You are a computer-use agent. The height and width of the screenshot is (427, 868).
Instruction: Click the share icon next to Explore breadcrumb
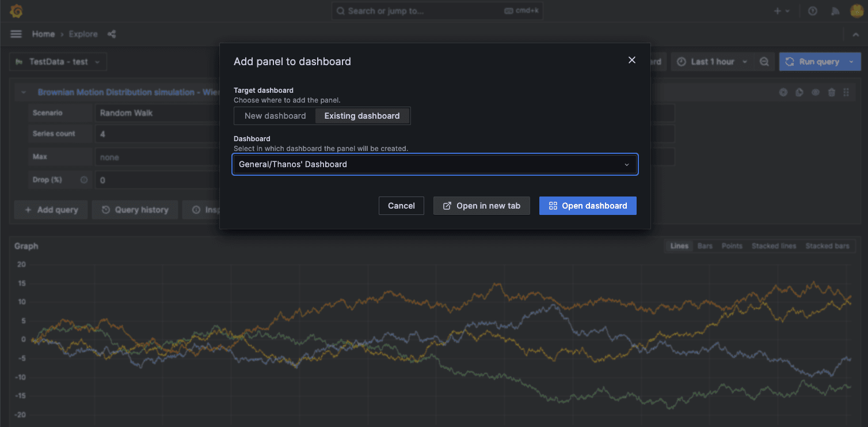pyautogui.click(x=111, y=34)
